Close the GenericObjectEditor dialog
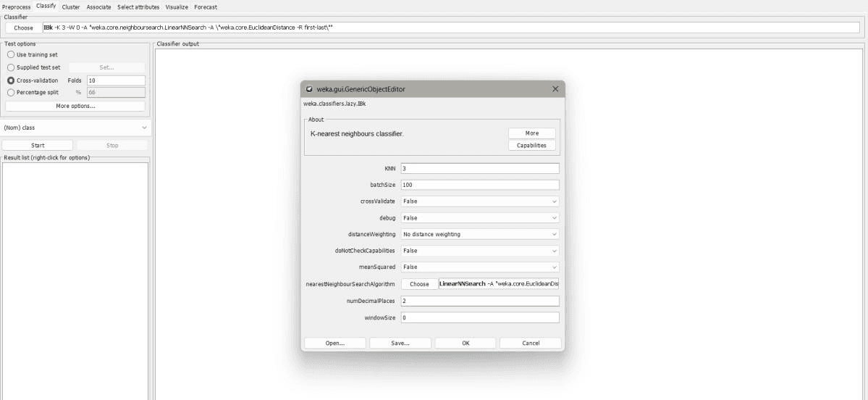868x400 pixels. (555, 89)
